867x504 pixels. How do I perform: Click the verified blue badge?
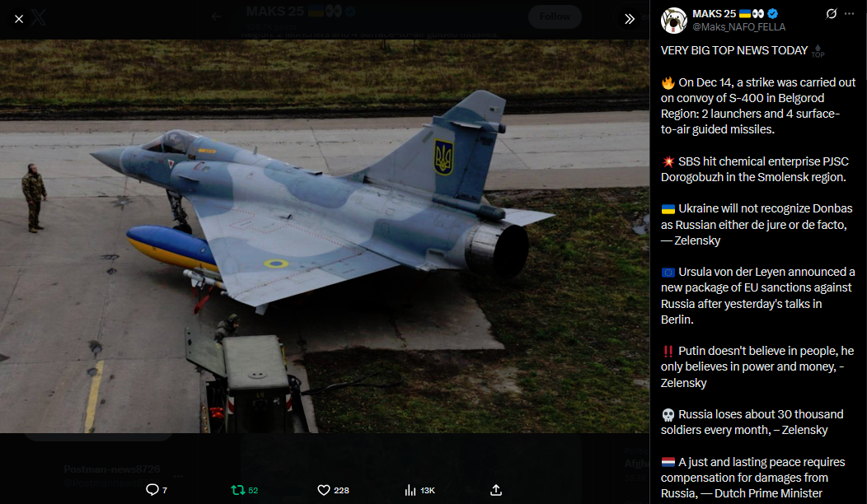[x=773, y=14]
